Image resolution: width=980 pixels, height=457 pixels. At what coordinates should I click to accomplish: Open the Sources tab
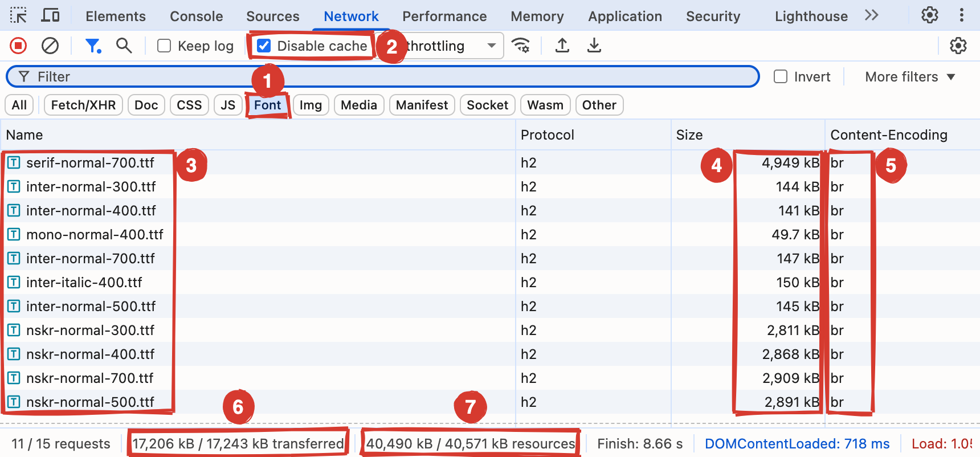coord(273,17)
